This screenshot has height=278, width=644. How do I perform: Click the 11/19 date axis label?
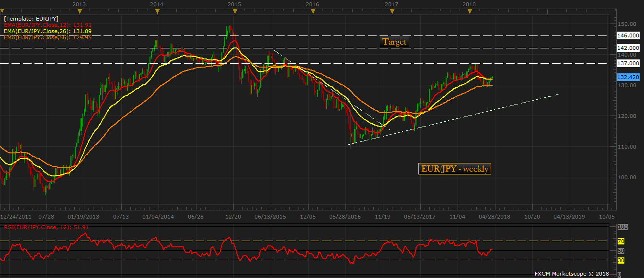383,217
